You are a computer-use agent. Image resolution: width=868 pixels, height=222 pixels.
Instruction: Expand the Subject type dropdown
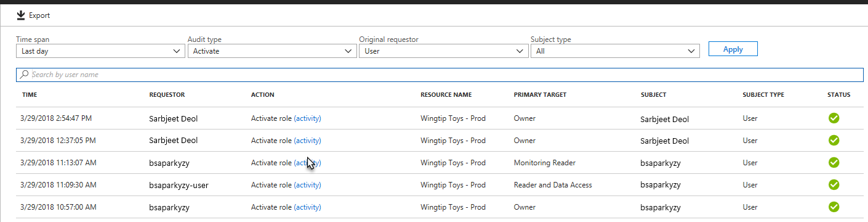[615, 51]
